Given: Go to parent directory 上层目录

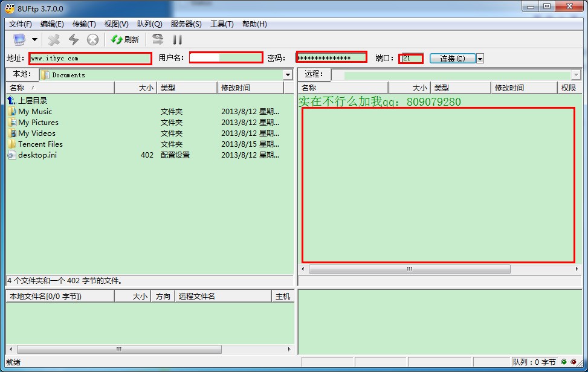Looking at the screenshot, I should [32, 101].
